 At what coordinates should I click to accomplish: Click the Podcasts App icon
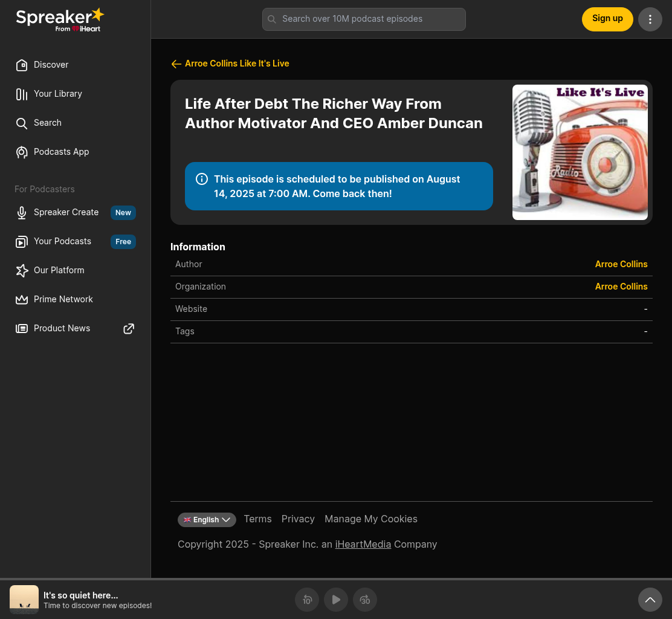pyautogui.click(x=21, y=152)
